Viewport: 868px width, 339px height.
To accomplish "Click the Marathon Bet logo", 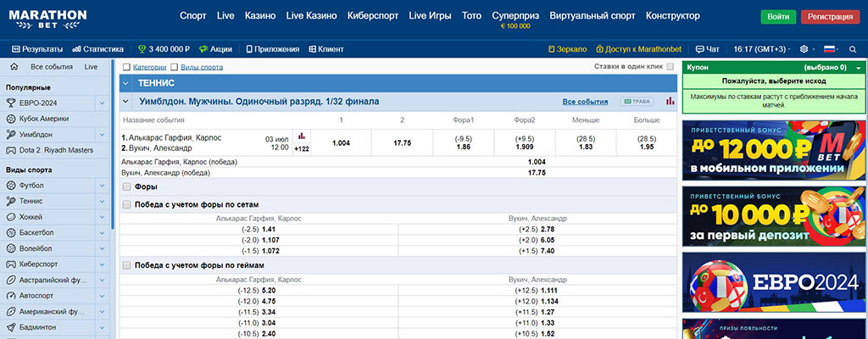I will 47,19.
